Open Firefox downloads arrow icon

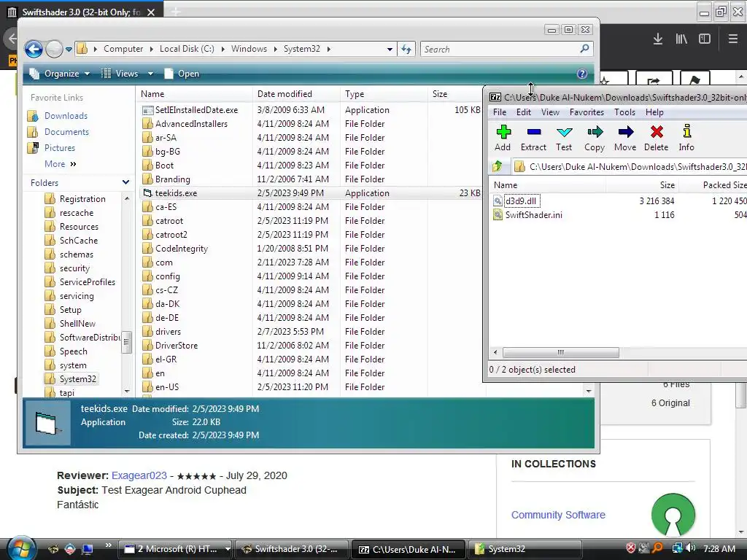click(x=658, y=39)
